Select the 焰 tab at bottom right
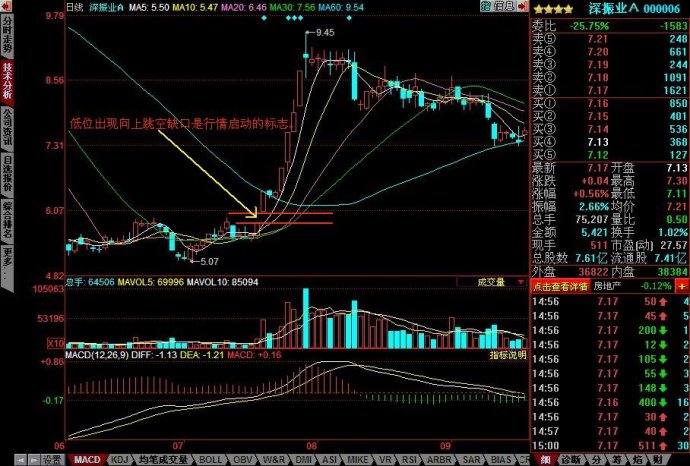The width and height of the screenshot is (690, 466). pyautogui.click(x=638, y=460)
